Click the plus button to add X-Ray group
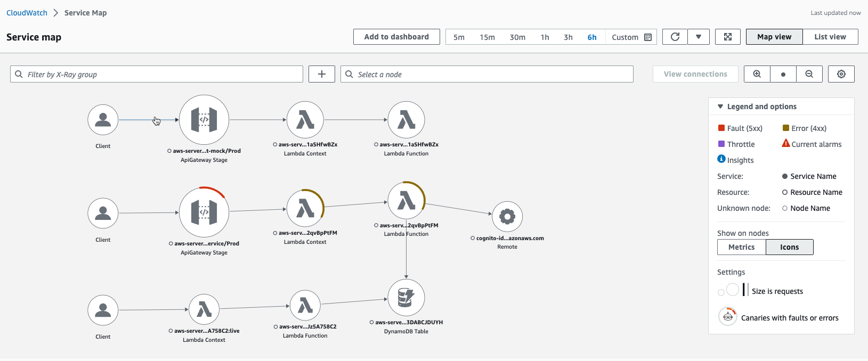 click(x=322, y=74)
